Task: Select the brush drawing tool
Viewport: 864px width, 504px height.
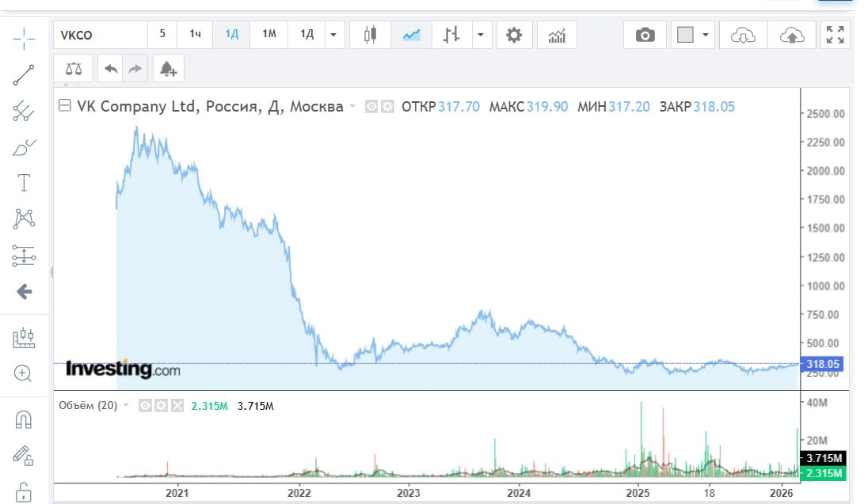Action: pyautogui.click(x=24, y=147)
